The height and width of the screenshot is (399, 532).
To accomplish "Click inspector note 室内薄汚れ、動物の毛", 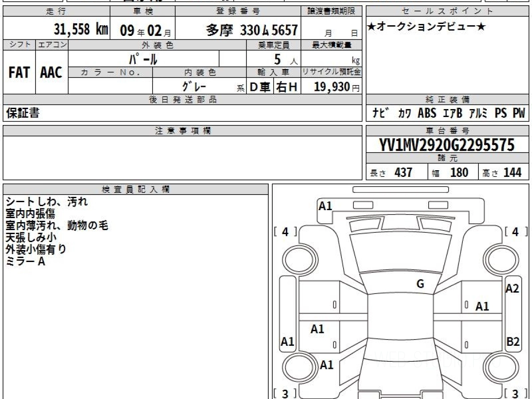I will point(57,226).
